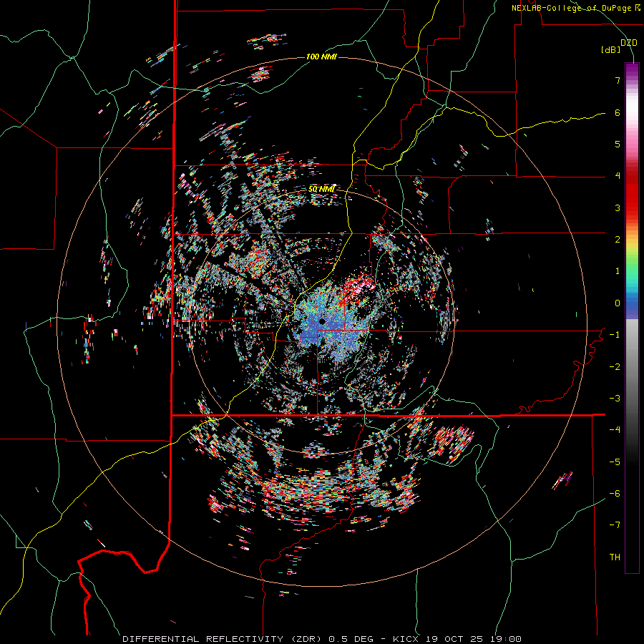Click the 7 dB value on color scale
644x644 pixels.
pos(618,81)
